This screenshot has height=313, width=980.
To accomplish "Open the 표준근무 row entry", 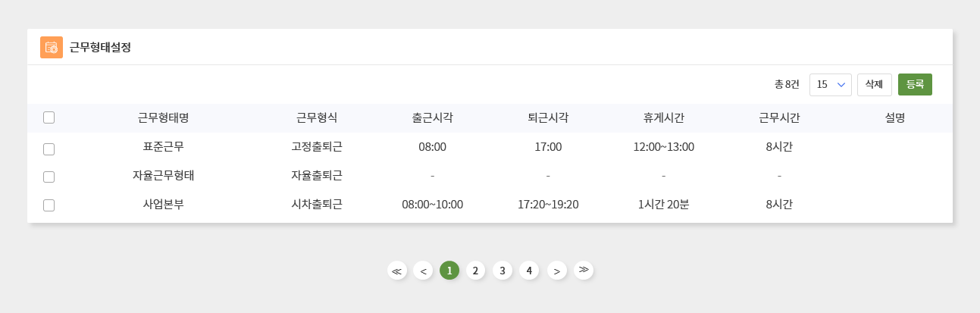I will 164,146.
